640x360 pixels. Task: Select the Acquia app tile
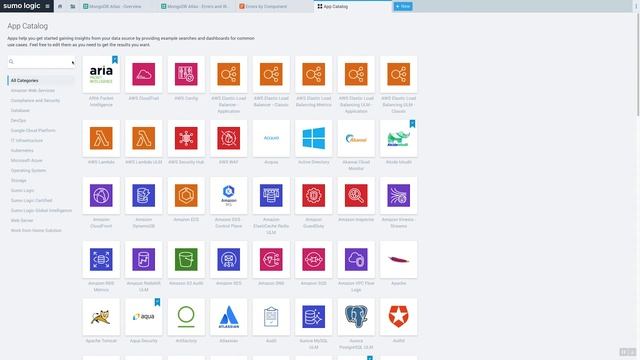[271, 138]
